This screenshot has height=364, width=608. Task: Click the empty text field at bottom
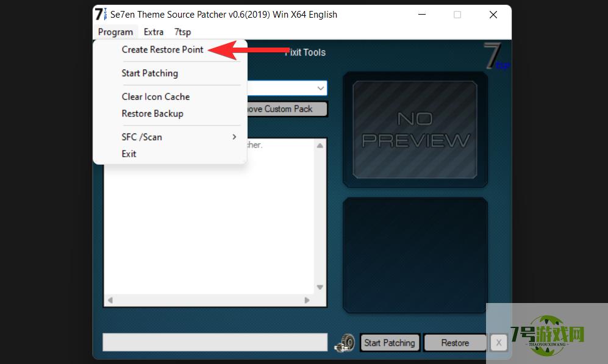pos(215,342)
